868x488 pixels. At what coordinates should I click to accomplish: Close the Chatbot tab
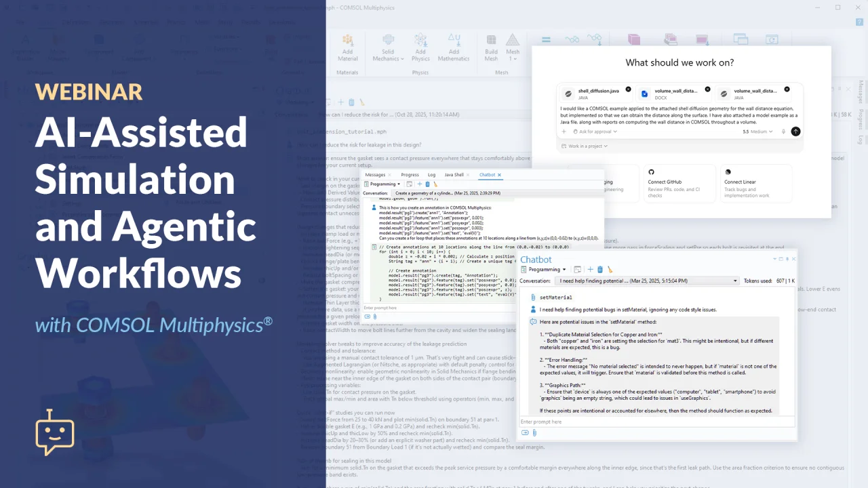500,175
